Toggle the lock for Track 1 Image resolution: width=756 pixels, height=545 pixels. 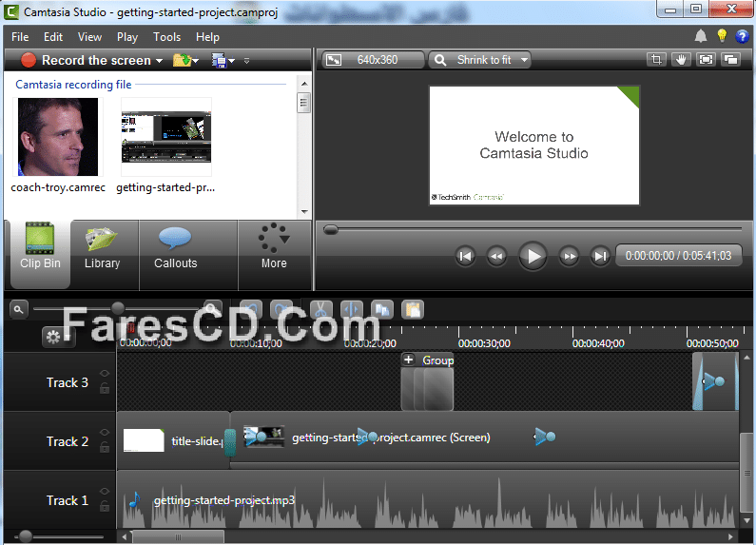click(x=105, y=506)
